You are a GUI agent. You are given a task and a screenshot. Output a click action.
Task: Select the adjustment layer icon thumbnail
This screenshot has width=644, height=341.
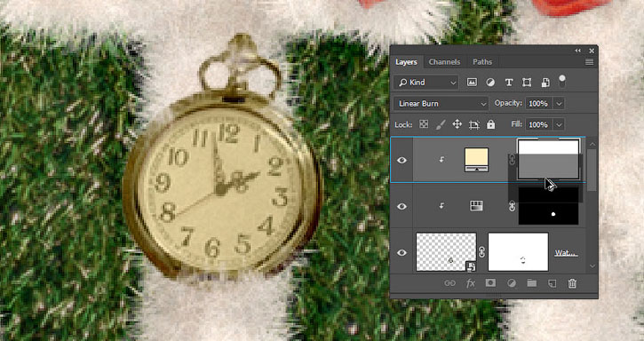coord(476,206)
